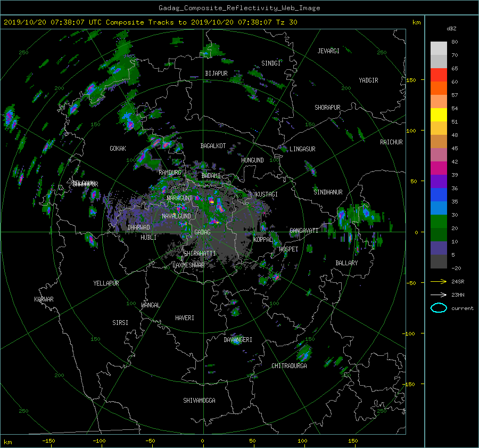The image size is (479, 448).
Task: Click the JEVARGI city label
Action: [328, 51]
